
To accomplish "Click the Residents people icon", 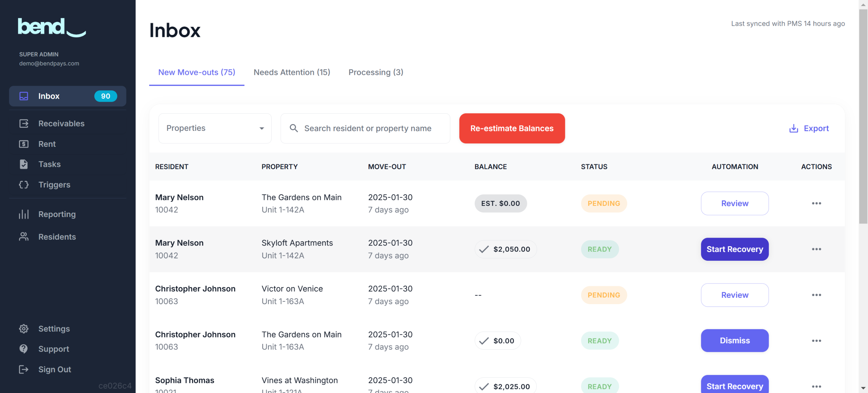I will click(x=24, y=237).
